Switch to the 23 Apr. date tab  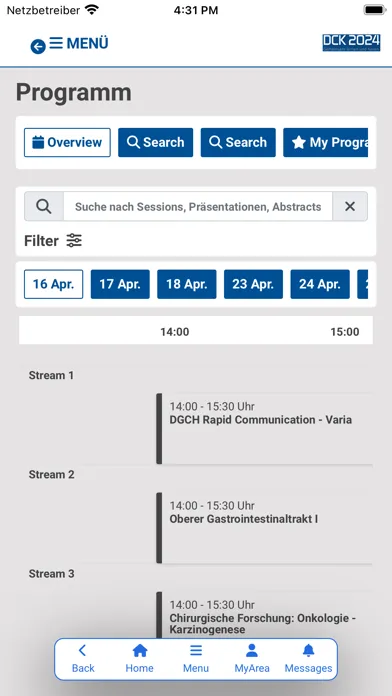253,284
